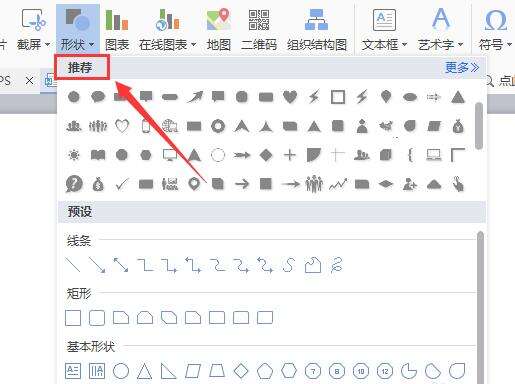Select the S-curve line shape
The width and height of the screenshot is (515, 384).
pyautogui.click(x=289, y=265)
